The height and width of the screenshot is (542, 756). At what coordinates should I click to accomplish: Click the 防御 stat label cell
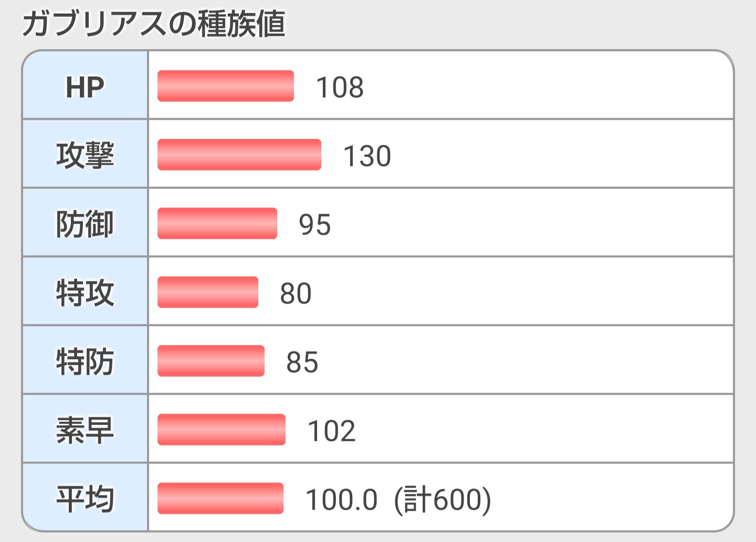pyautogui.click(x=85, y=222)
